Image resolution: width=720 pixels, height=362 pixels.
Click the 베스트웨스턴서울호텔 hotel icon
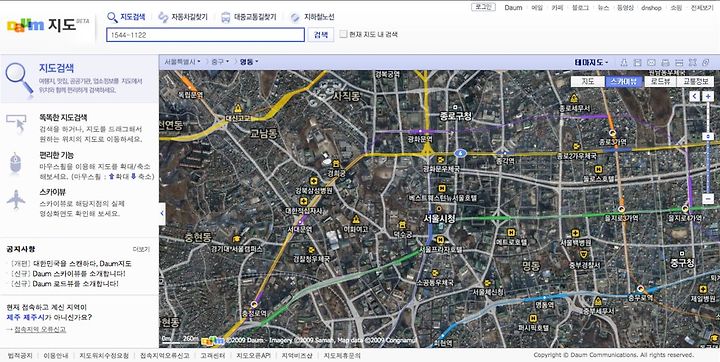click(x=442, y=188)
